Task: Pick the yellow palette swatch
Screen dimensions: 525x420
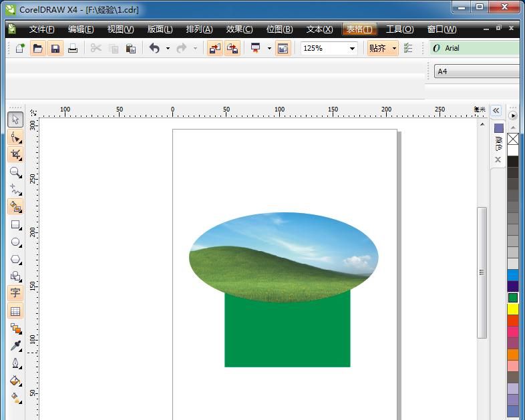Action: click(512, 309)
